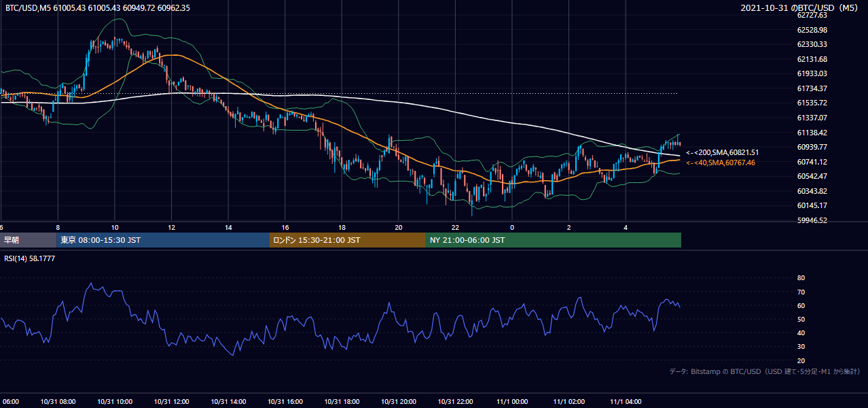
Task: Click the 早朝 session bar
Action: [28, 240]
